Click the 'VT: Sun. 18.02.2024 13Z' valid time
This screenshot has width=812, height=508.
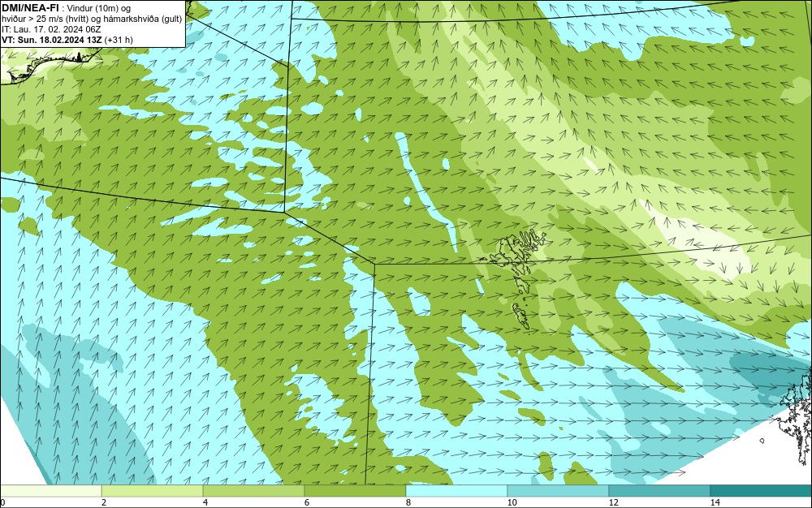pyautogui.click(x=52, y=40)
